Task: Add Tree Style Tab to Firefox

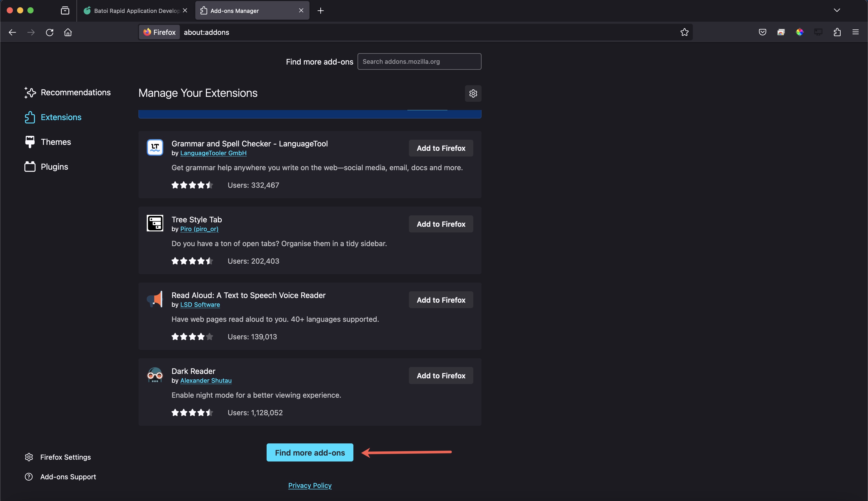Action: [440, 224]
